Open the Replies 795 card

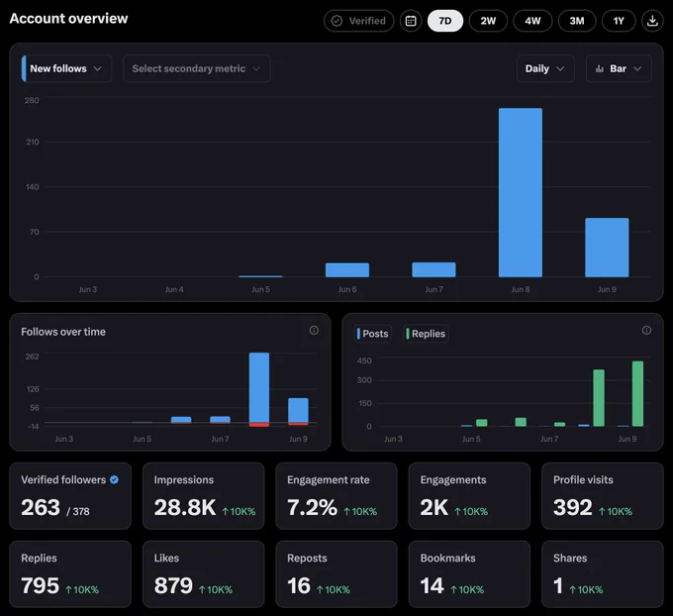point(70,573)
